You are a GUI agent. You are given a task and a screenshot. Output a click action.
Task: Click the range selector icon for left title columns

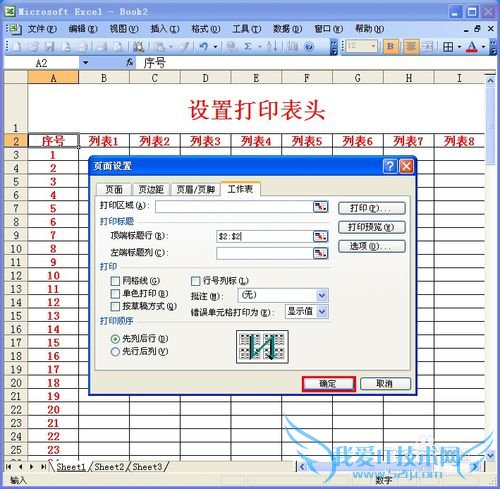pos(320,253)
